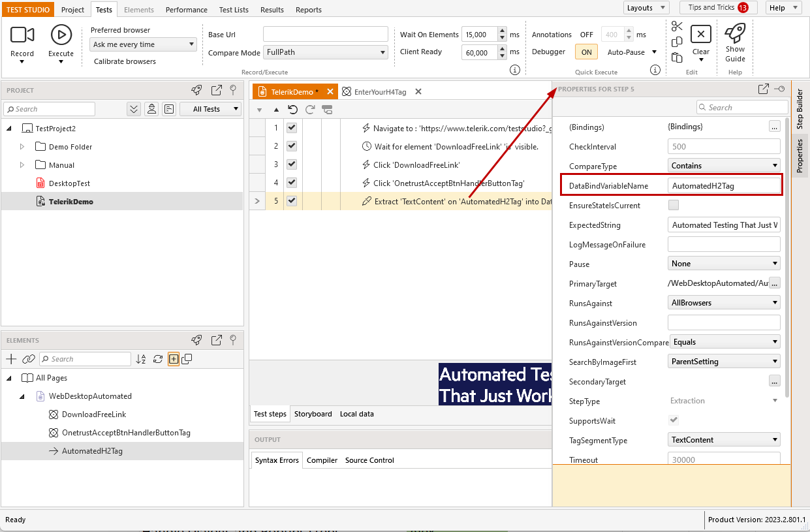Open Tips and Tricks
The height and width of the screenshot is (532, 810).
[718, 8]
